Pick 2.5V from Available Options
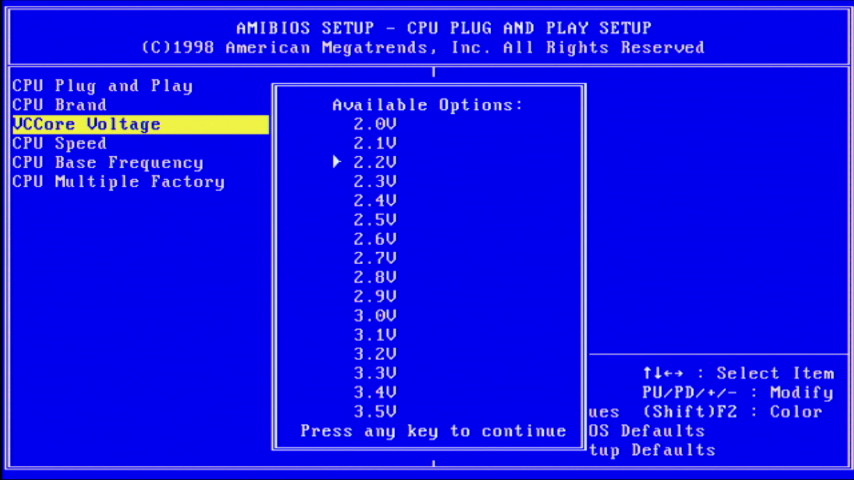The height and width of the screenshot is (480, 854). [x=375, y=220]
